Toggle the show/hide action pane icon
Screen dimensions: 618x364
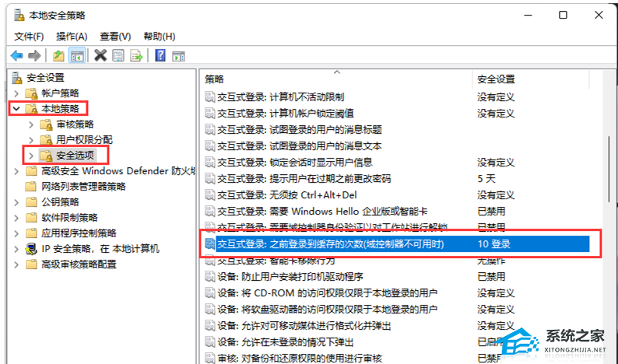coord(178,56)
